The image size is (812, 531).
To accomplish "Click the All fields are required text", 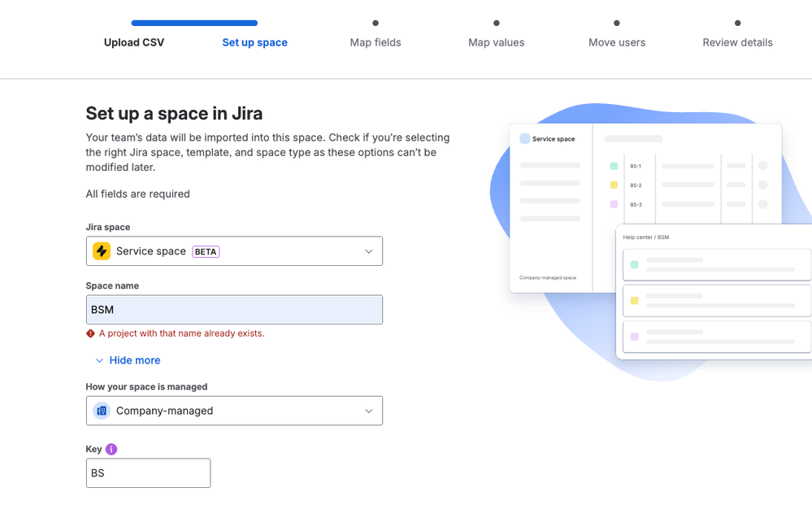I will [137, 194].
